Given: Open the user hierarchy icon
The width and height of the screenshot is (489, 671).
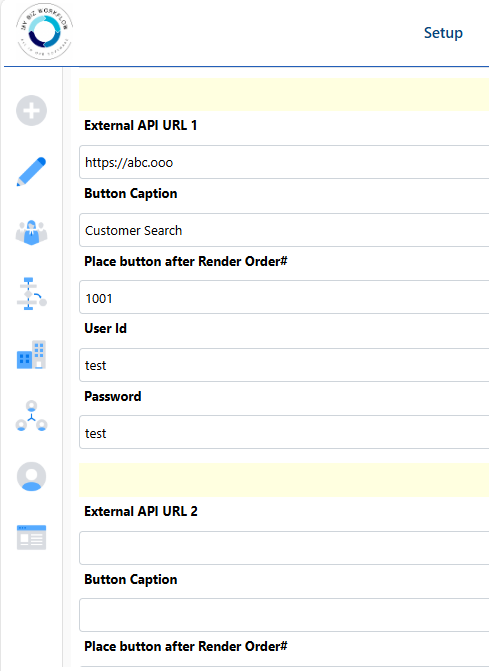Looking at the screenshot, I should (31, 416).
